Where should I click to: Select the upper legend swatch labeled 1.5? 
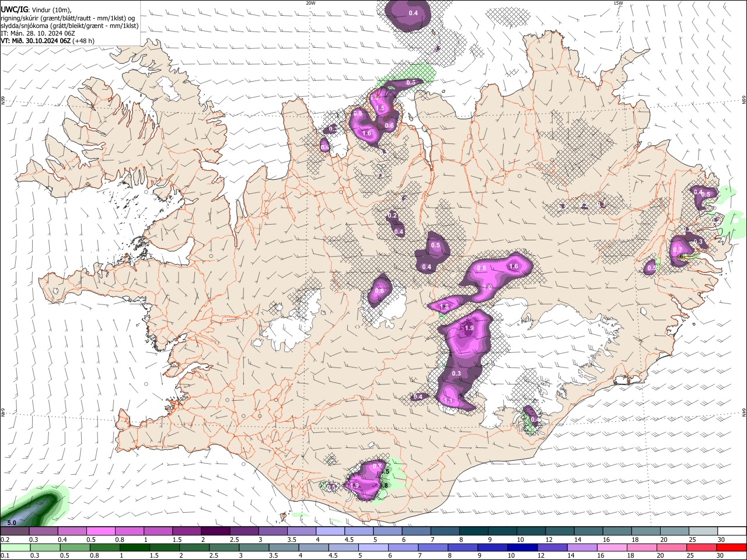click(186, 531)
